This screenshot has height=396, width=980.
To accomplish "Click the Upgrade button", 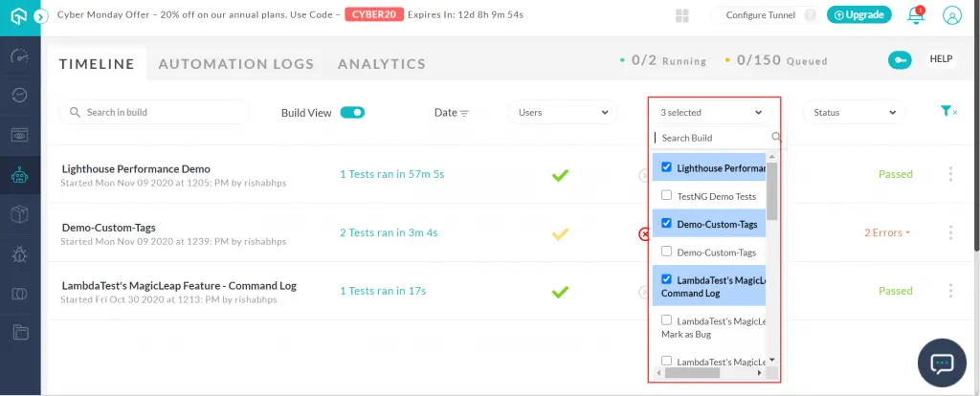I will tap(859, 15).
